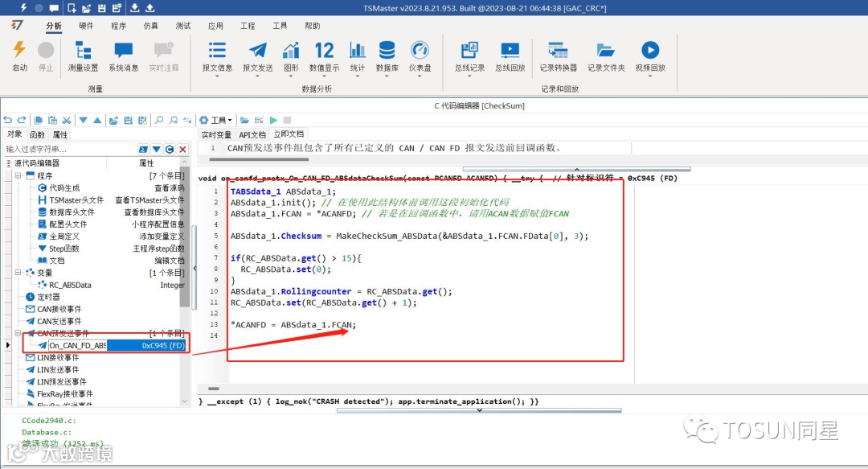Switch to the API文档 tab

(252, 134)
